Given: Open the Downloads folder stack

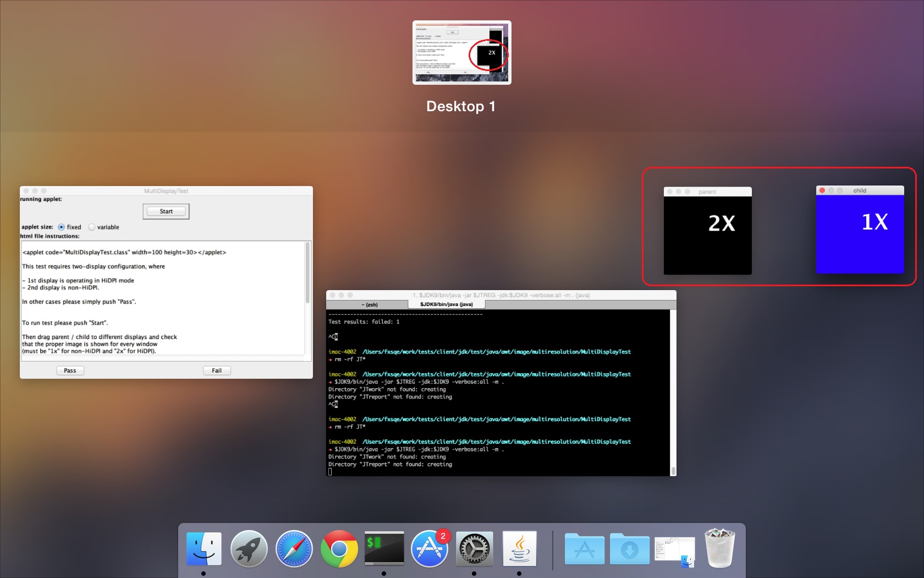Looking at the screenshot, I should pos(629,549).
